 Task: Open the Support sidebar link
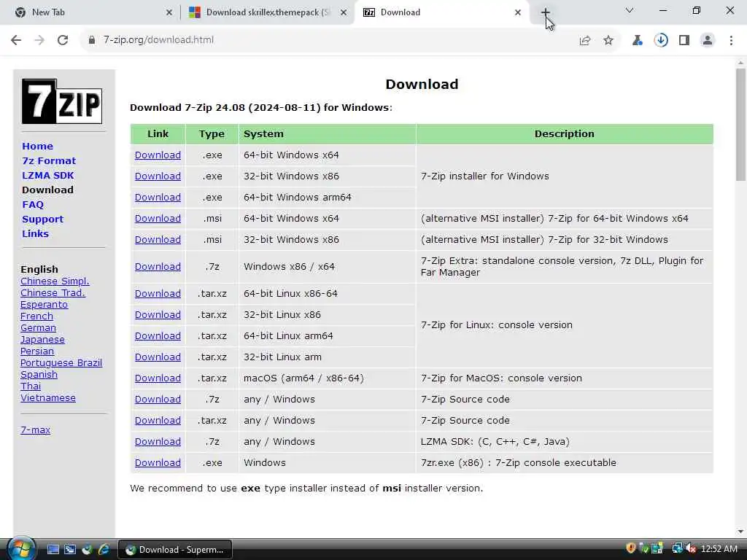point(43,219)
